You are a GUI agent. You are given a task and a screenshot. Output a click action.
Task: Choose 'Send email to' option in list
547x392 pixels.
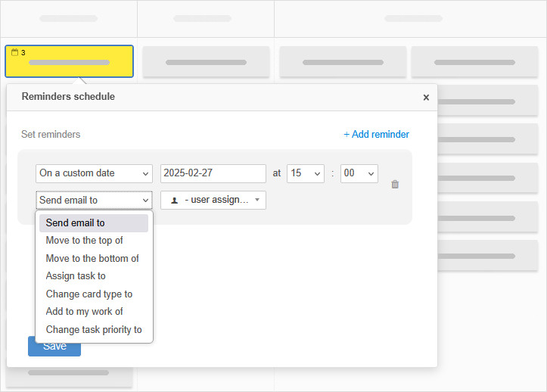(x=94, y=222)
